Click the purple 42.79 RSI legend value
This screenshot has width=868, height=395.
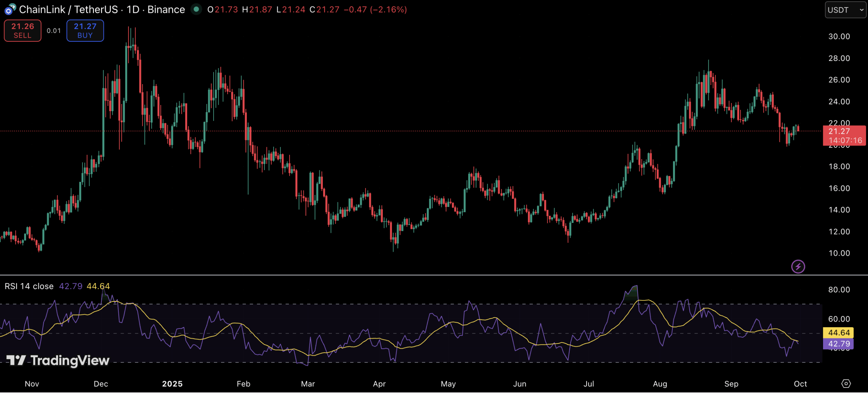pyautogui.click(x=71, y=286)
